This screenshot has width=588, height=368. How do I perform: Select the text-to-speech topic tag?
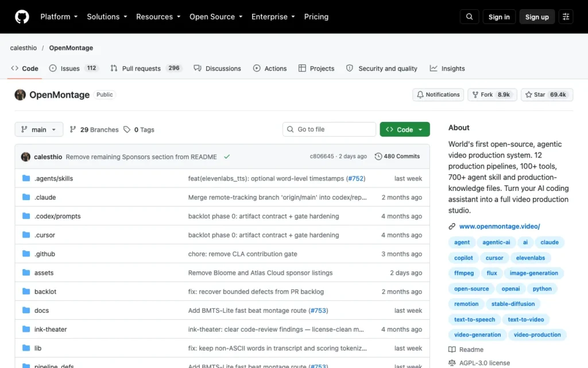[x=474, y=320]
